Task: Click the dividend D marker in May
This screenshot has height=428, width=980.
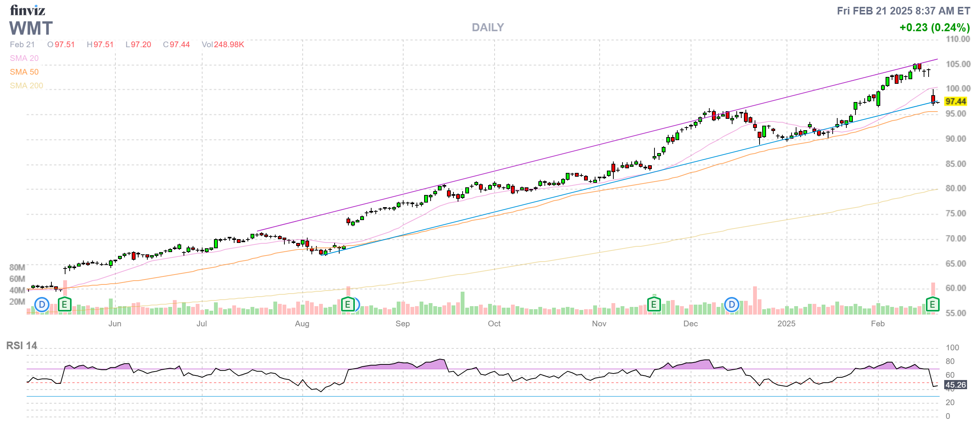Action: pyautogui.click(x=42, y=305)
